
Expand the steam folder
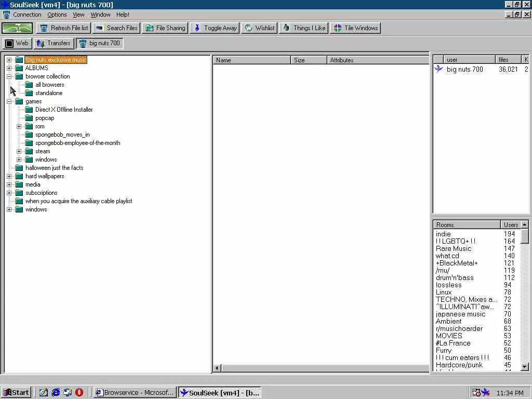(x=19, y=151)
